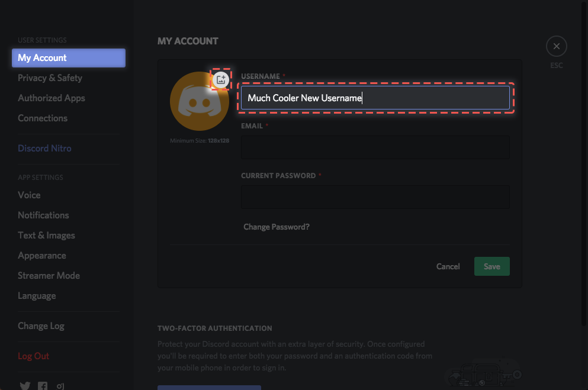Open Notifications settings
The height and width of the screenshot is (390, 588).
tap(43, 215)
